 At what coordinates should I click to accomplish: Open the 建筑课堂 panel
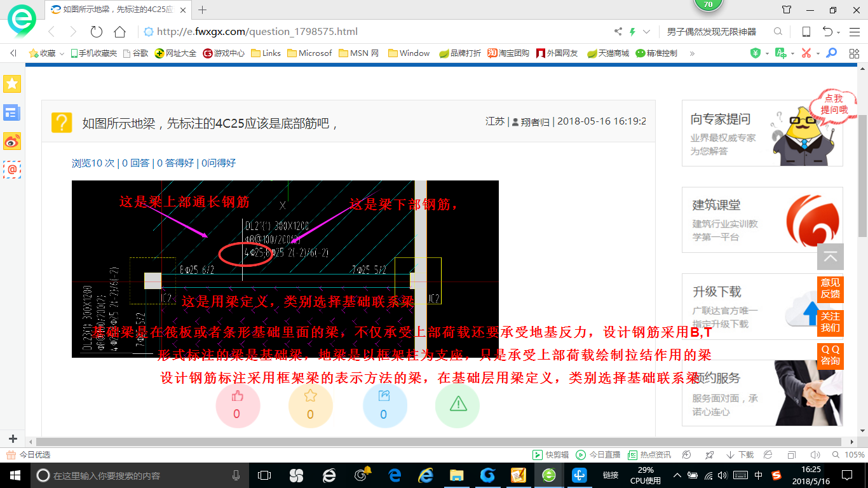click(x=762, y=220)
